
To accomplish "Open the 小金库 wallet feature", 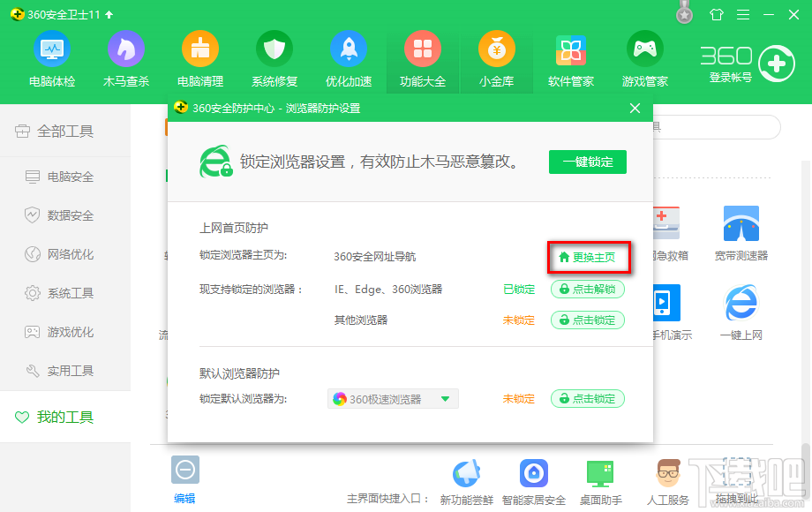I will 496,59.
